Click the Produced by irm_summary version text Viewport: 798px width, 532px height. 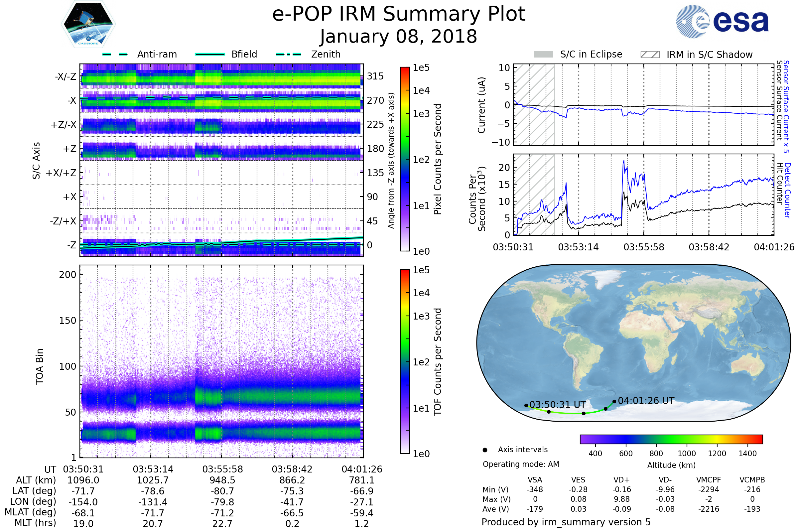click(x=566, y=522)
